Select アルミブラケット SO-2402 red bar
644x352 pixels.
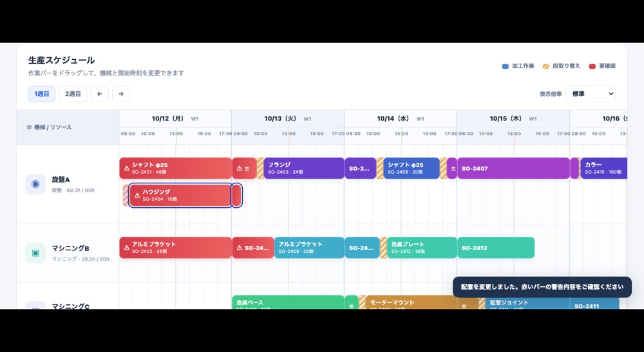(176, 248)
